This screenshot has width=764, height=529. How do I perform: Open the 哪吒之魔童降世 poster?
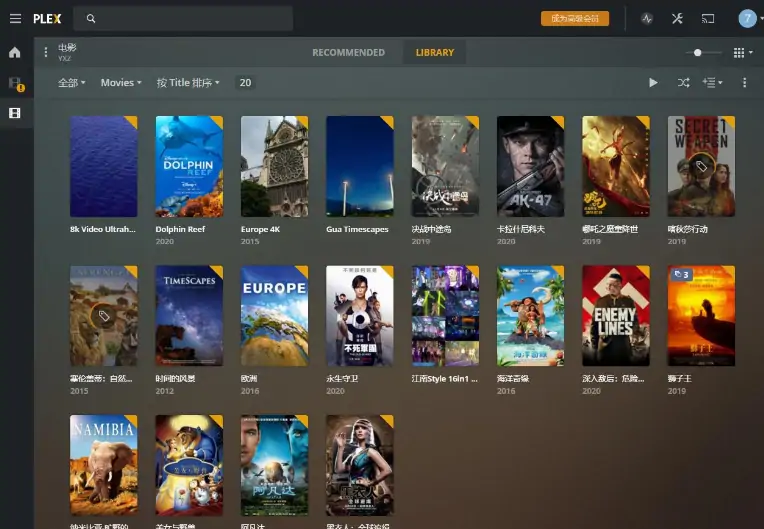615,166
